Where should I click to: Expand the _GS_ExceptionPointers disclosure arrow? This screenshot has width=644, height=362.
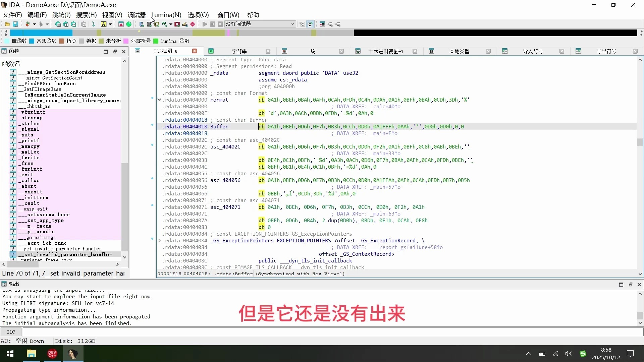pyautogui.click(x=160, y=241)
